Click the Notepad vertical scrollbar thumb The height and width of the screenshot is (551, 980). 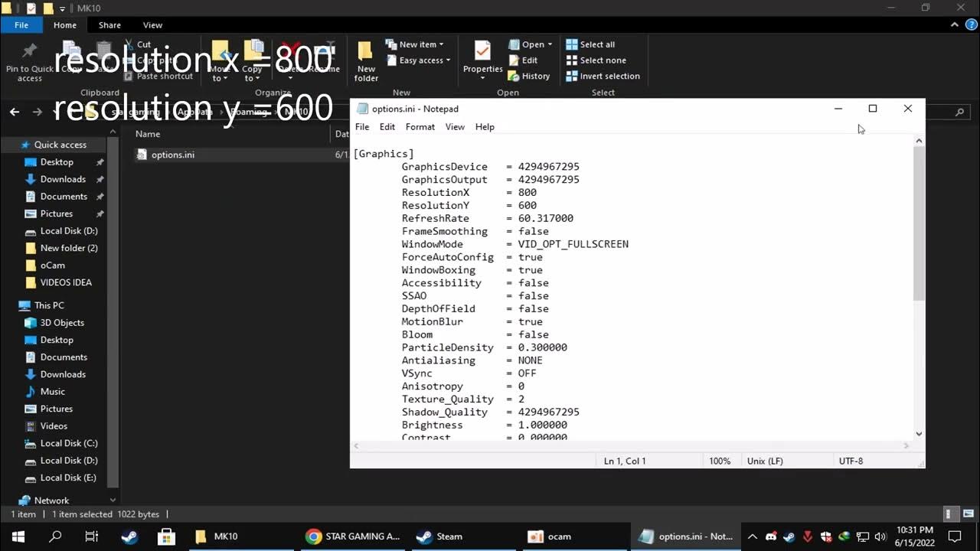point(919,222)
